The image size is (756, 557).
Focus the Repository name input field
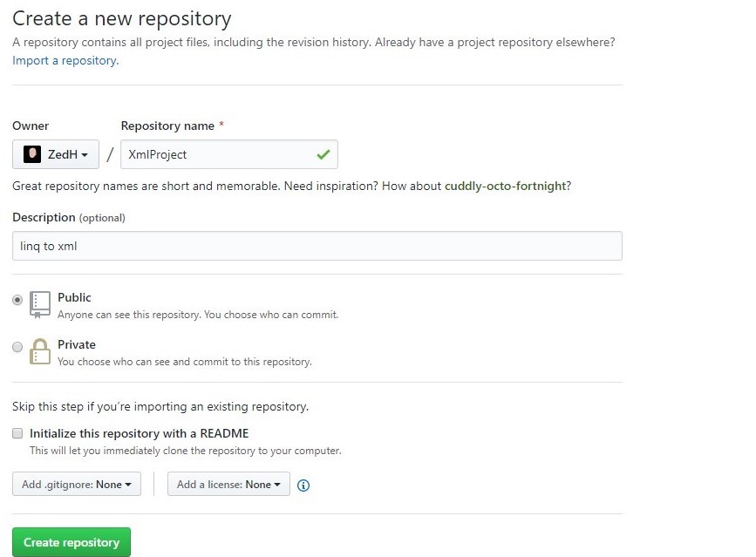tap(218, 154)
